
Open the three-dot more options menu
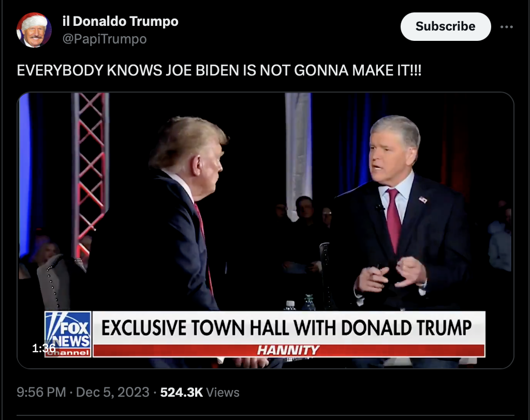[x=506, y=27]
